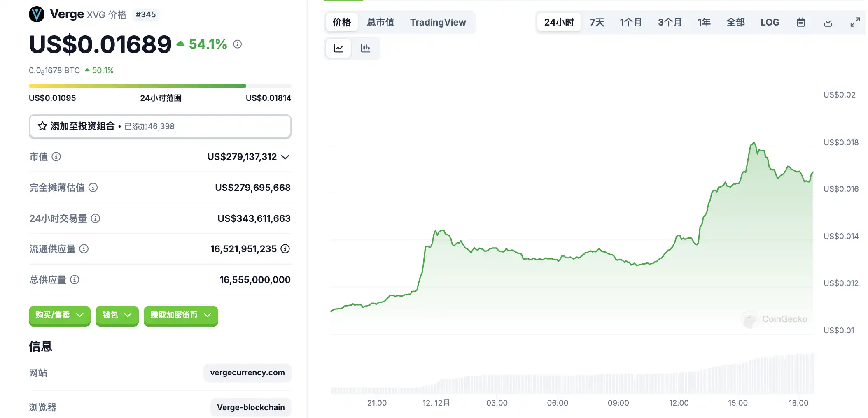
Task: Click info icon next to 54.1% change
Action: point(238,44)
